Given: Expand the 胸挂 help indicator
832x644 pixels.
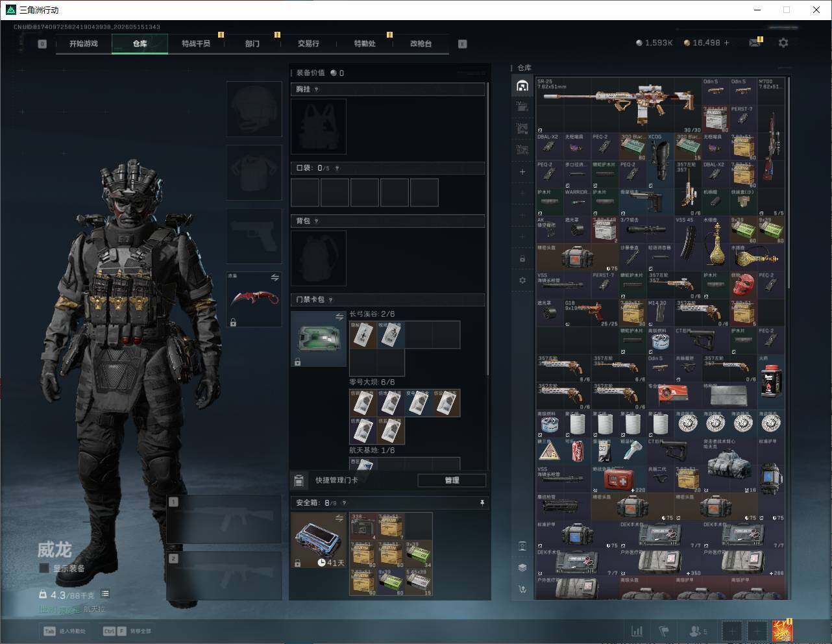Looking at the screenshot, I should tap(317, 90).
